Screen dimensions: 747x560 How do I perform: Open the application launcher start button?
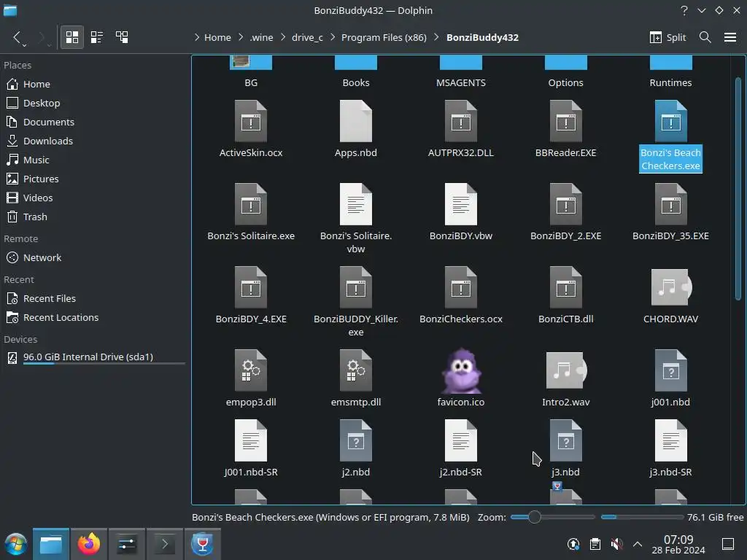coord(16,544)
